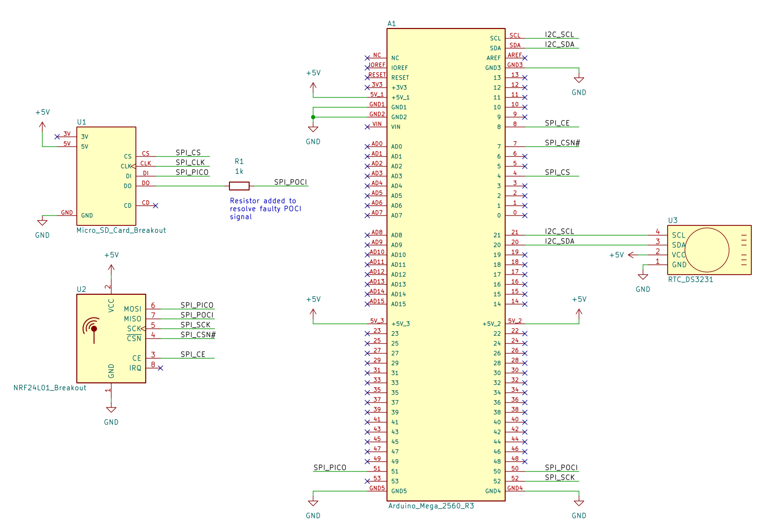
Task: Select the no-connect X on U1 3V pin
Action: tap(57, 137)
